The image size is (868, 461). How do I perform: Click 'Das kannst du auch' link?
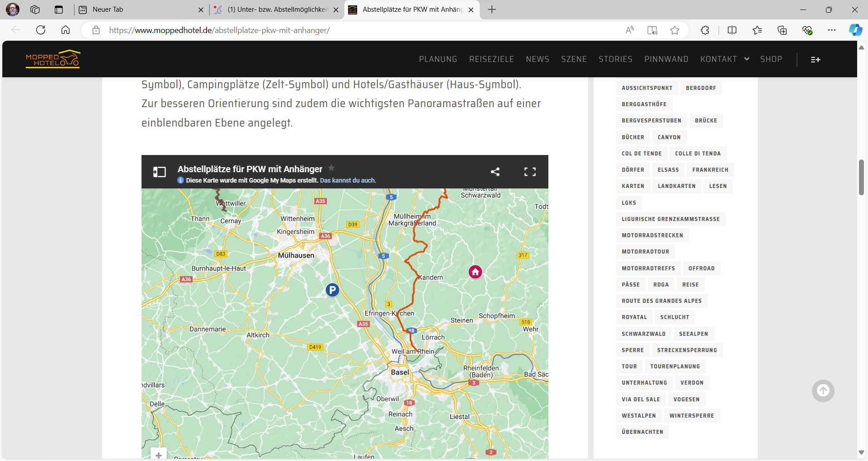[348, 180]
